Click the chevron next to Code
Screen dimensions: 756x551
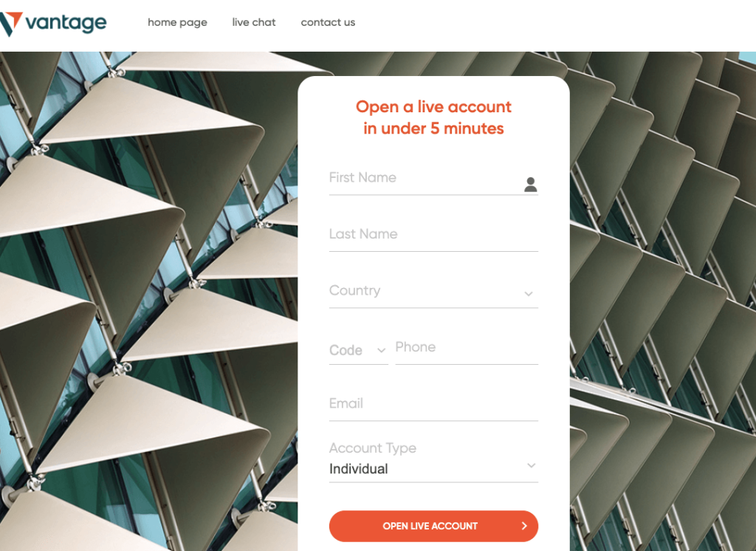pos(381,350)
